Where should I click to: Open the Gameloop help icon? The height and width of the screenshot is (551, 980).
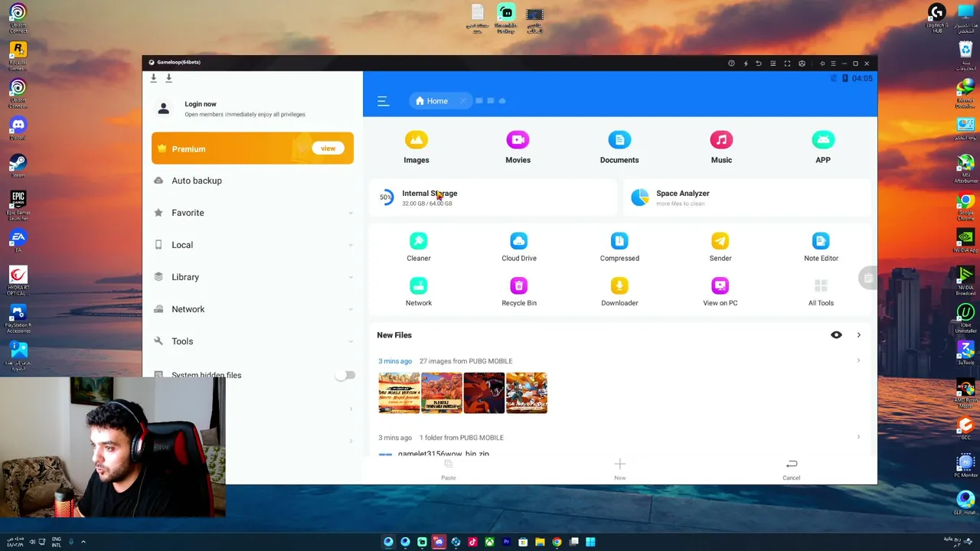coord(731,64)
